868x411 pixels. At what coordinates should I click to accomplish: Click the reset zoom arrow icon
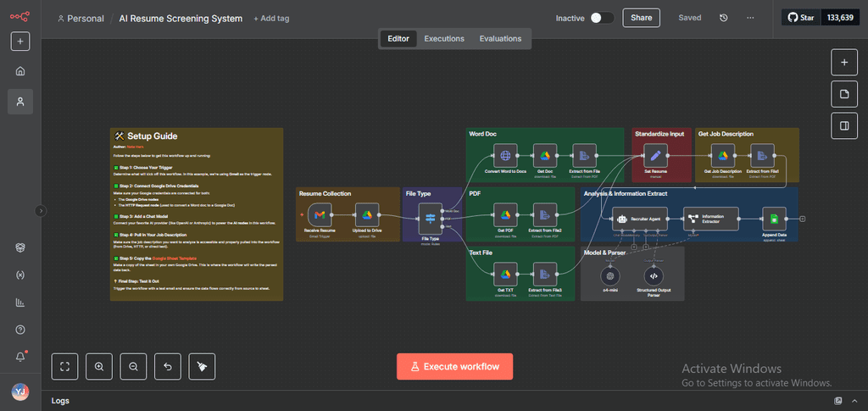coord(168,366)
